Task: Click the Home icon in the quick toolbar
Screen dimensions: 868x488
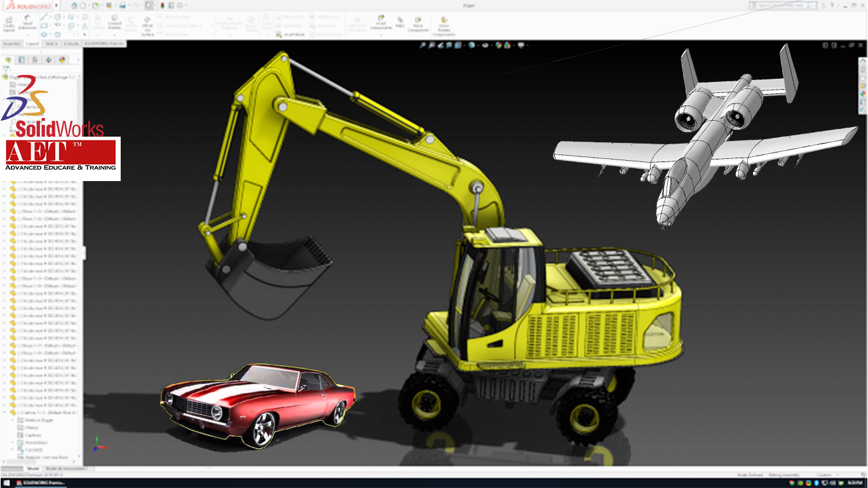Action: pyautogui.click(x=74, y=6)
